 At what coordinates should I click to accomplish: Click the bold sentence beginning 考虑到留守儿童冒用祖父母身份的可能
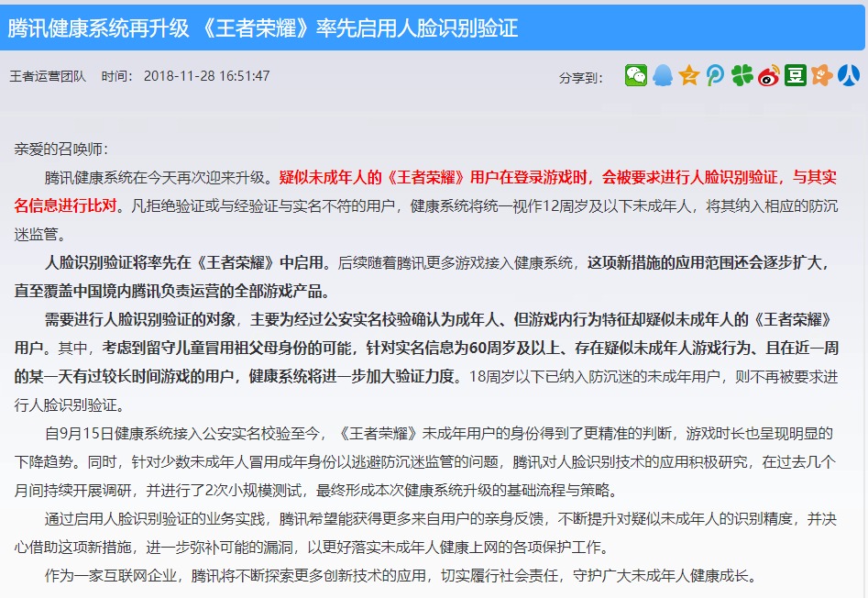click(425, 362)
